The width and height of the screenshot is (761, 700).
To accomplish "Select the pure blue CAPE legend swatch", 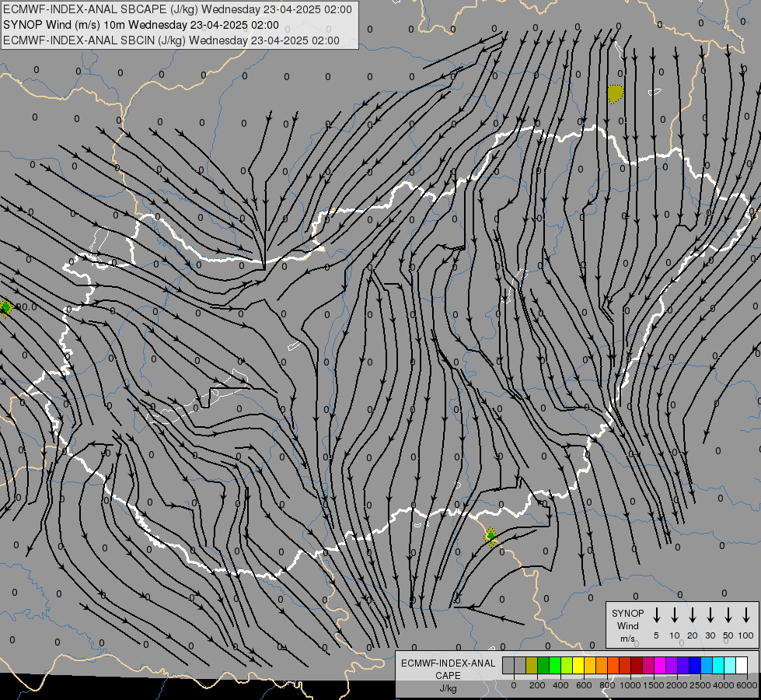I will [694, 665].
